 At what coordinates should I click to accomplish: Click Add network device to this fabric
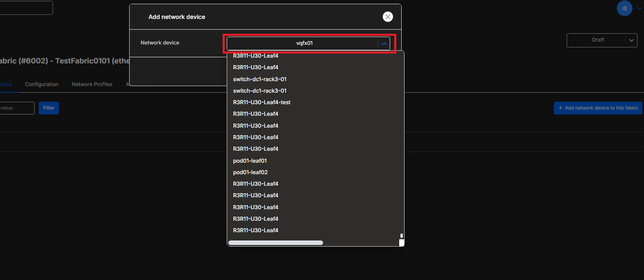pyautogui.click(x=598, y=108)
